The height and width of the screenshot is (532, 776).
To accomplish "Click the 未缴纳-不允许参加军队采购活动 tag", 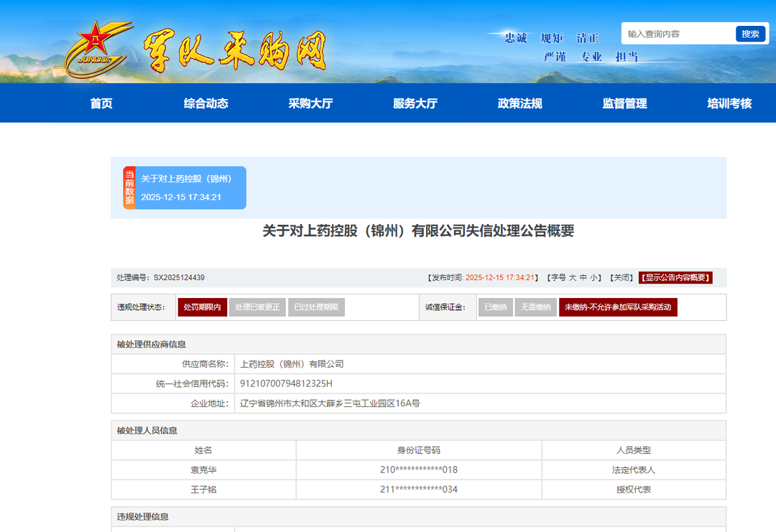I will 618,307.
